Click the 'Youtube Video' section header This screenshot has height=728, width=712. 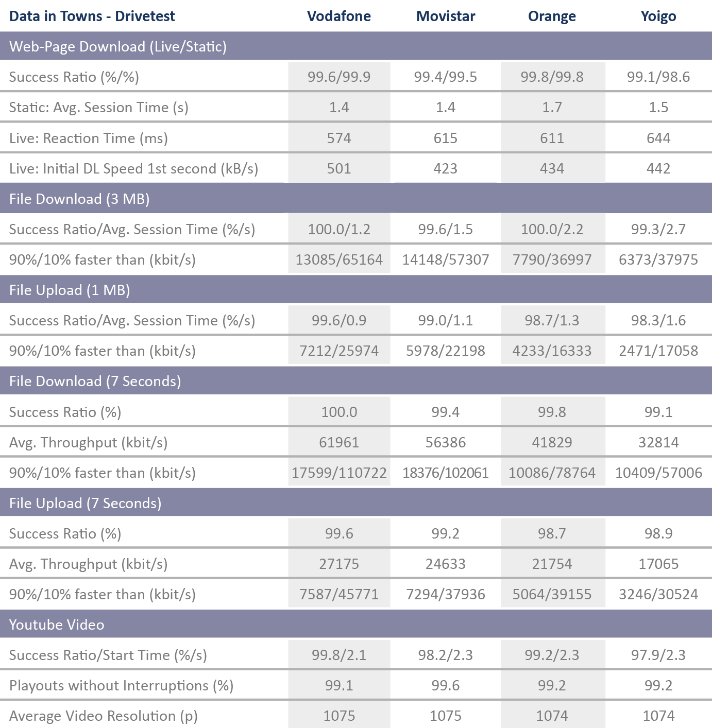(x=356, y=625)
